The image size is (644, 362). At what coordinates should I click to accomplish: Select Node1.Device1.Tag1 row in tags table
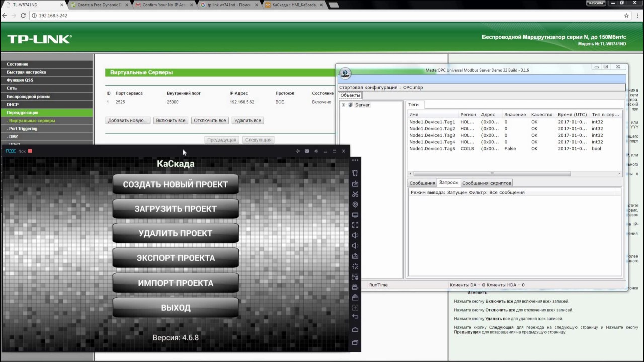[514, 122]
